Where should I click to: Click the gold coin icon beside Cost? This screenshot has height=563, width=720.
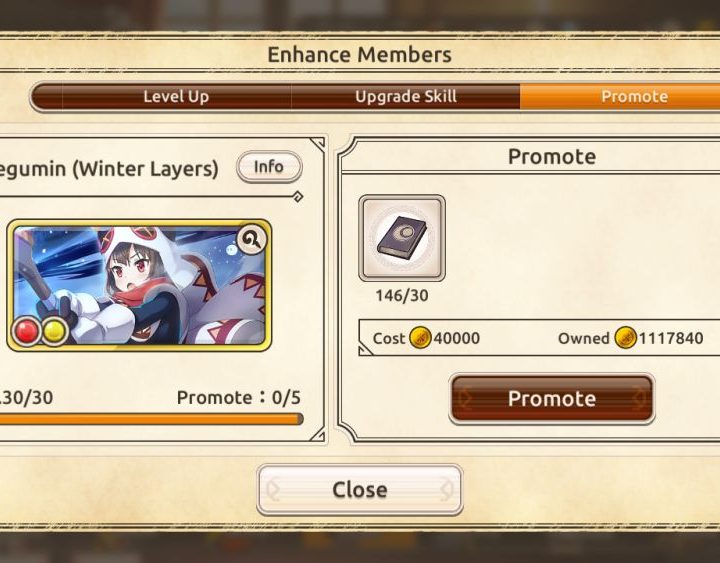[x=420, y=338]
